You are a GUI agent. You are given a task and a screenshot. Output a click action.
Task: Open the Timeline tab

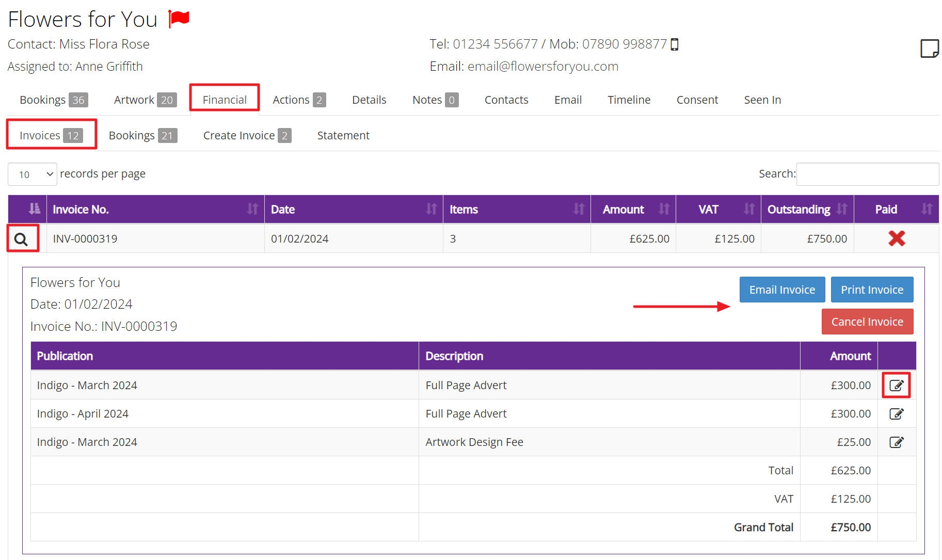pyautogui.click(x=629, y=100)
